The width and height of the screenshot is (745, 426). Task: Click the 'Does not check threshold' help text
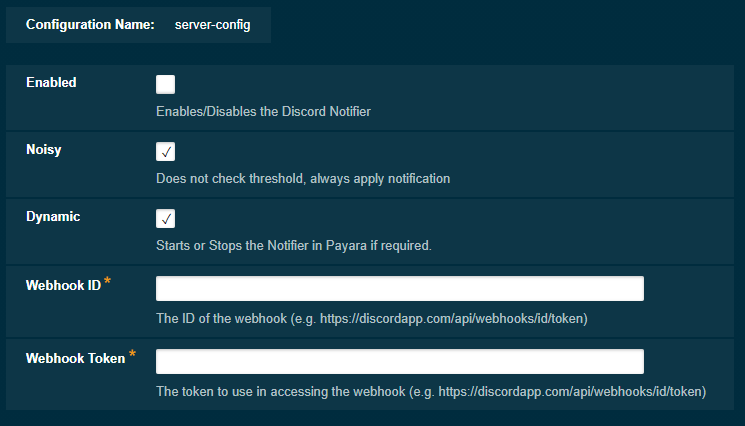tap(303, 179)
